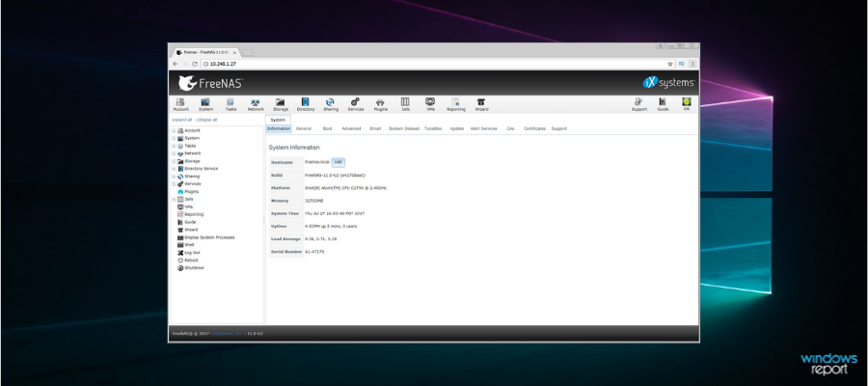Open Sharing from the top toolbar
This screenshot has width=868, height=386.
pyautogui.click(x=331, y=104)
